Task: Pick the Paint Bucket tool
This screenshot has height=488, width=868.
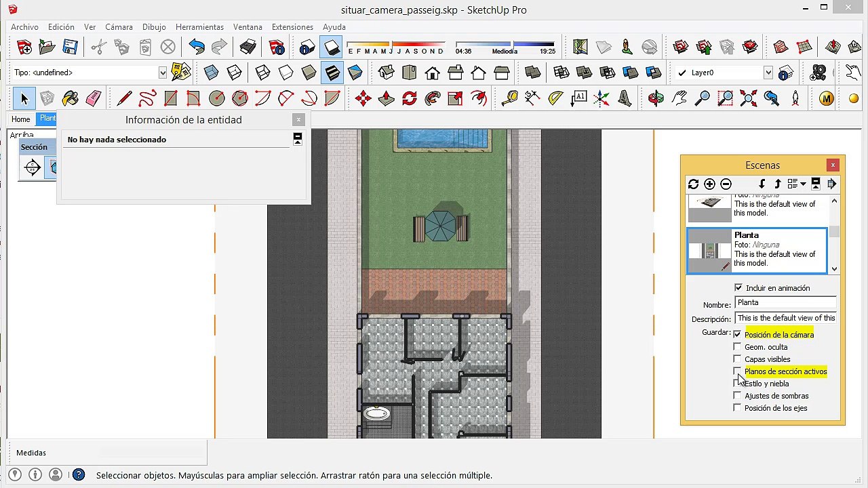Action: point(70,99)
